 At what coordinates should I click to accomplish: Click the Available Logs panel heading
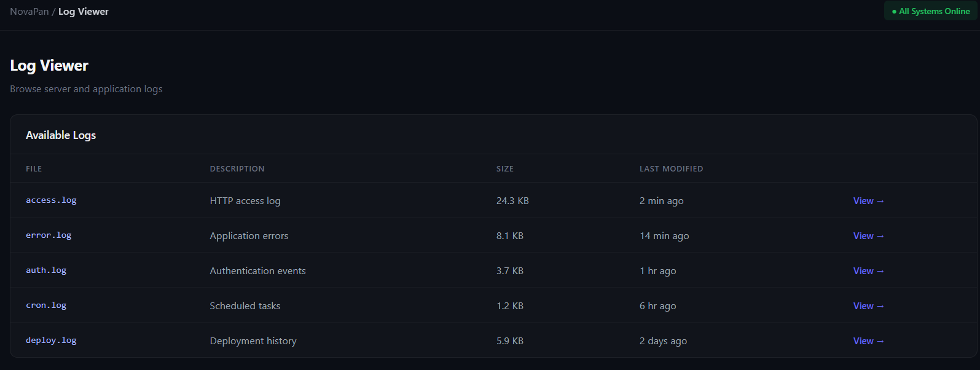click(61, 135)
